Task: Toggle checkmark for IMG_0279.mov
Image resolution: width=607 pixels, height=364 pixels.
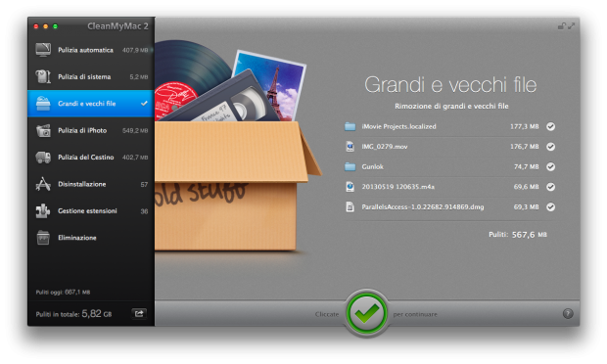Action: [x=550, y=147]
